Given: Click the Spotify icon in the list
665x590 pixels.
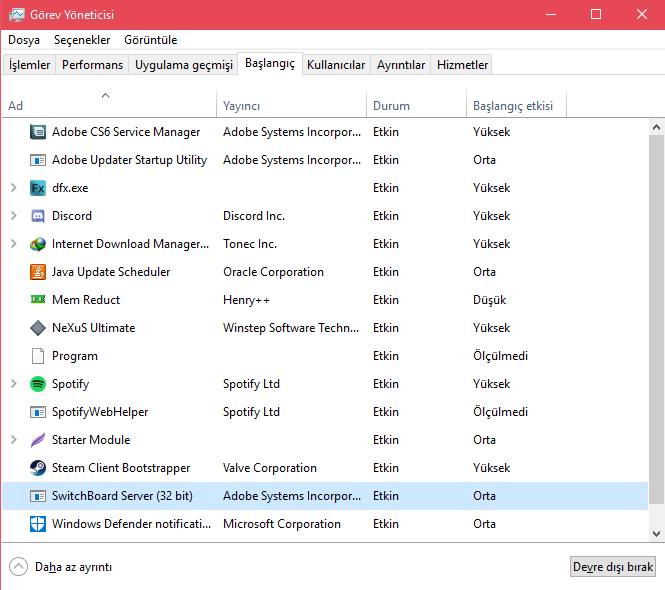Looking at the screenshot, I should click(38, 384).
